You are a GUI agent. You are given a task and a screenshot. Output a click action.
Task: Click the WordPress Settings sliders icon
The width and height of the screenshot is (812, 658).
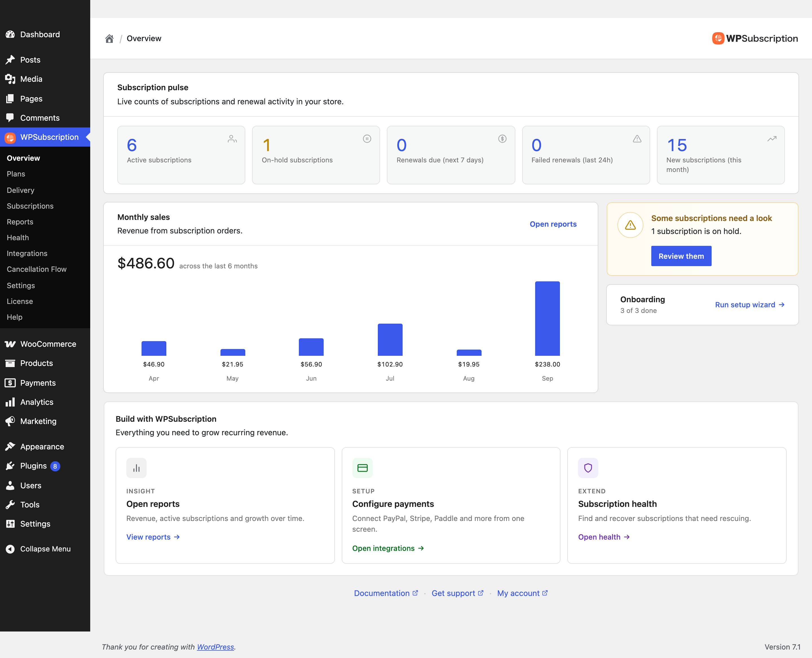[x=10, y=524]
